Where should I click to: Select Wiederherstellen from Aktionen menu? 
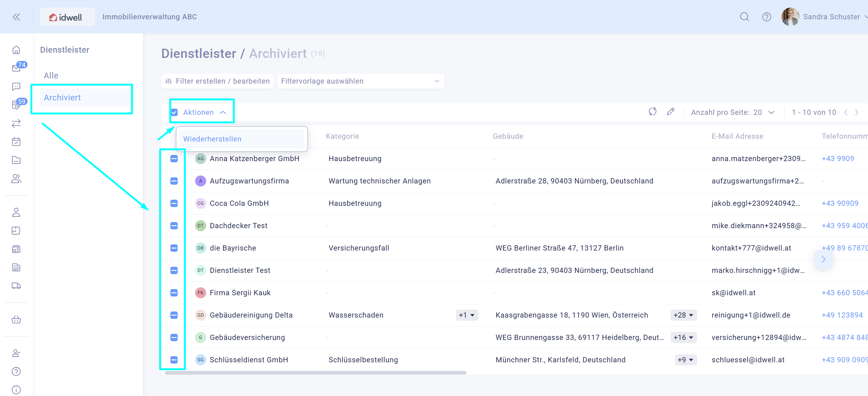click(212, 139)
